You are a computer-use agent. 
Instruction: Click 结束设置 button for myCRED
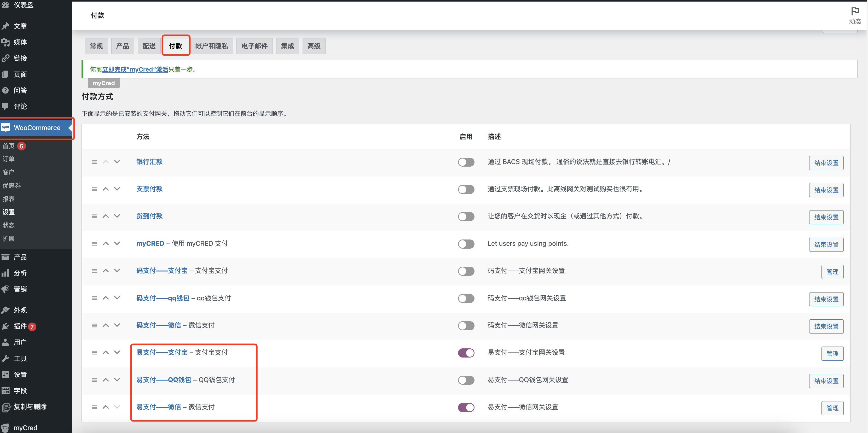pos(826,245)
